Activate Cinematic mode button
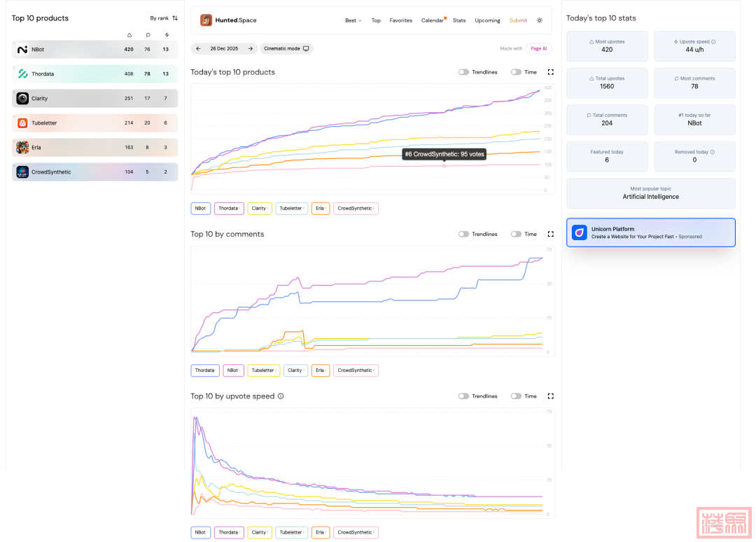This screenshot has height=542, width=756. click(x=286, y=49)
